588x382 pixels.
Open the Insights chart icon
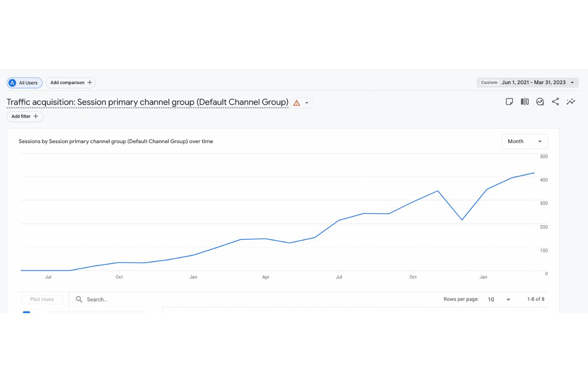pyautogui.click(x=540, y=102)
